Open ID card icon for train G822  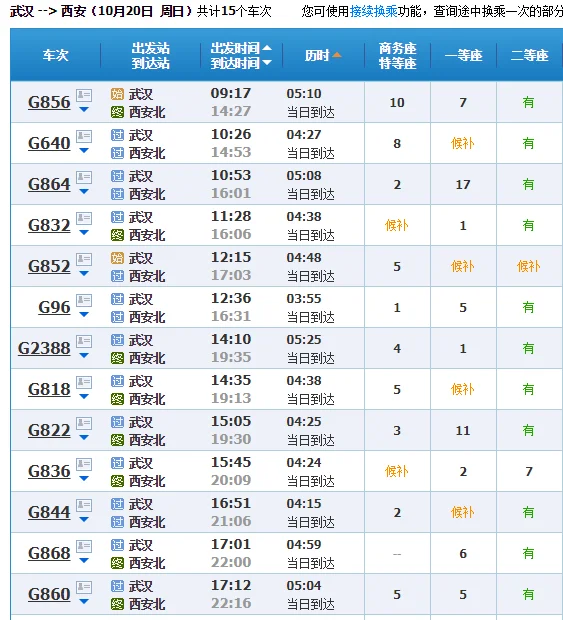point(84,424)
